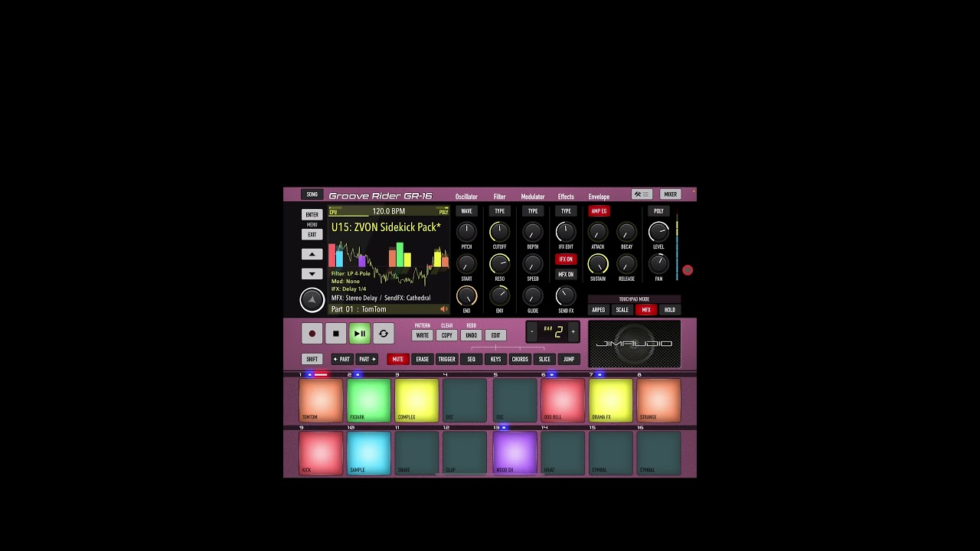Turn off the IFX ON toggle

(566, 259)
